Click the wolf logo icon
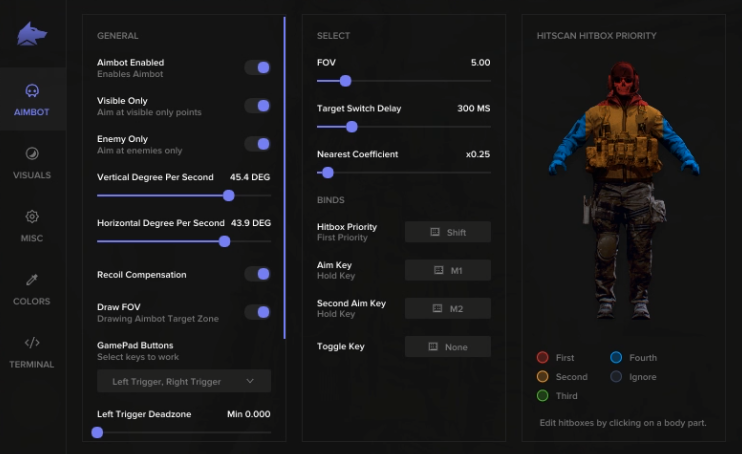Viewport: 742px width, 454px height. coord(32,34)
